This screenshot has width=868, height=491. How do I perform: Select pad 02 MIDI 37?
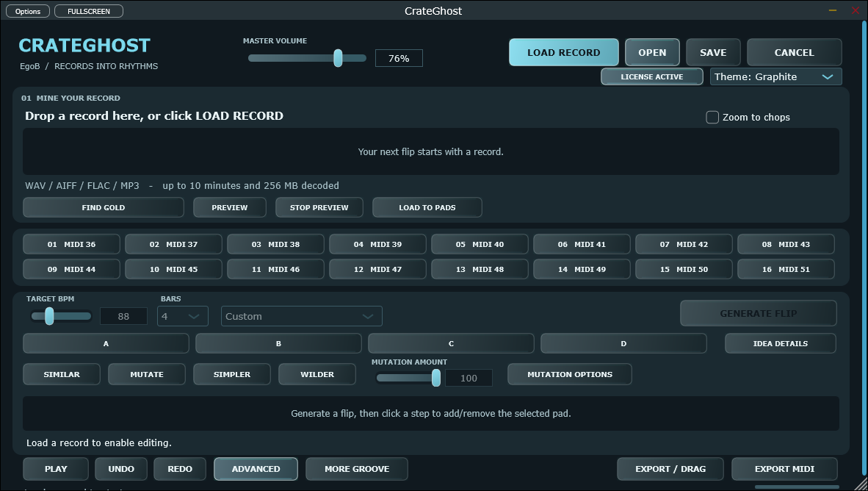(x=173, y=244)
